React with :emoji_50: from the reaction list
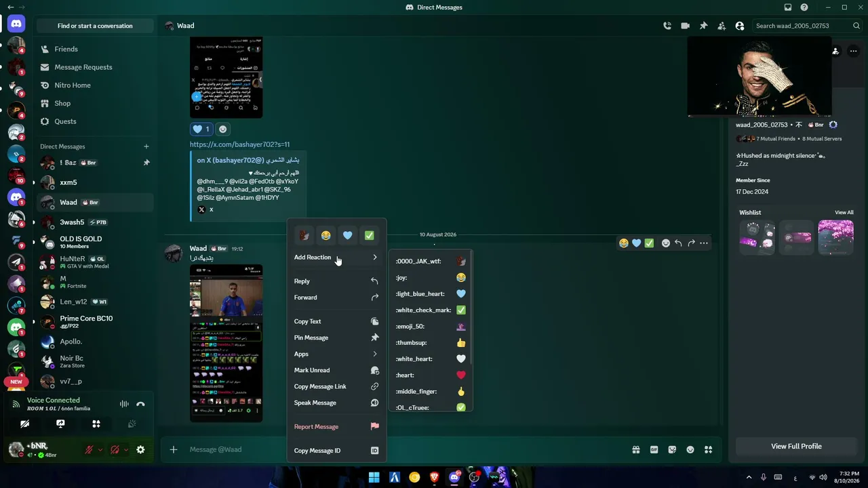868x488 pixels. coord(431,327)
